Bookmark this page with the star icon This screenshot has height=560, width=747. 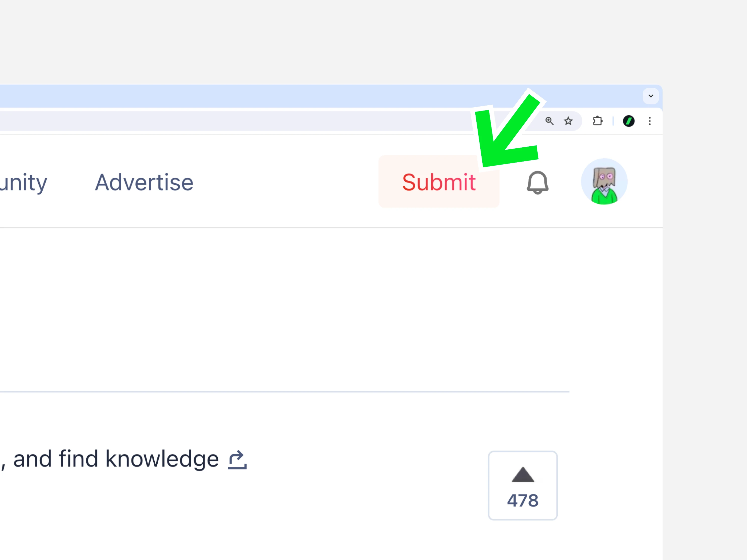click(x=568, y=121)
